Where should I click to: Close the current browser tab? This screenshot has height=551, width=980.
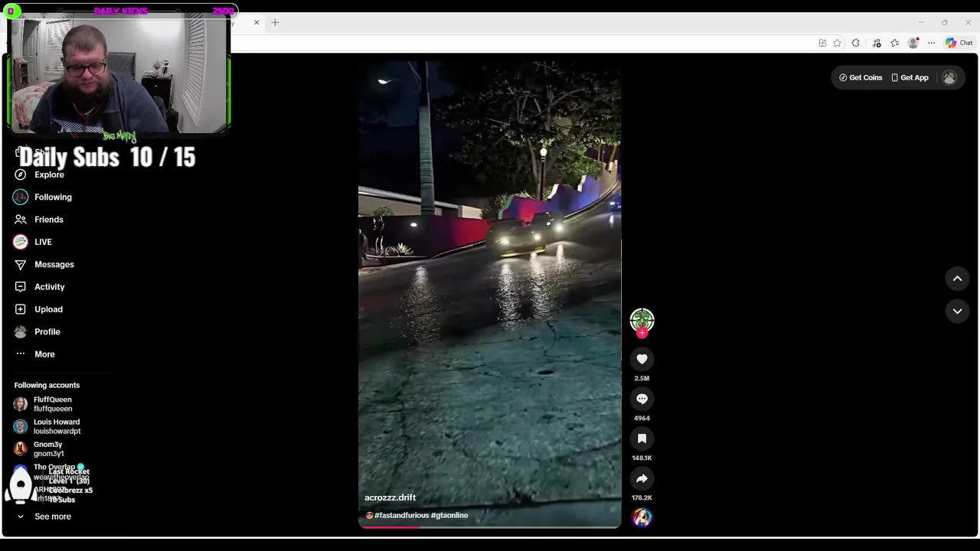(256, 22)
